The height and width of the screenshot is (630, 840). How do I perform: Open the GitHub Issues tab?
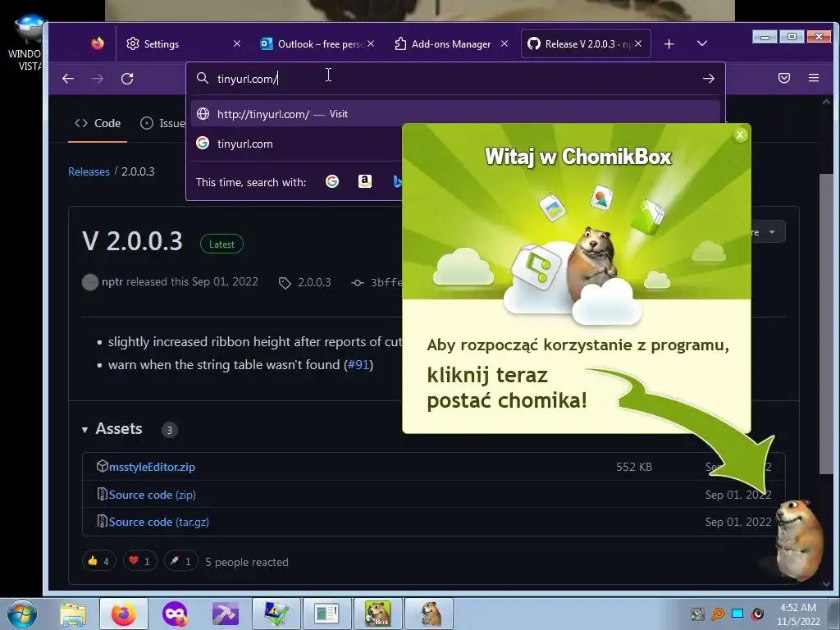162,123
